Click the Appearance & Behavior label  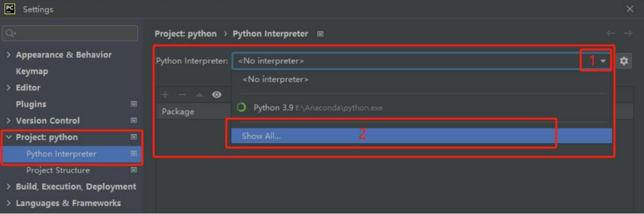pos(64,55)
